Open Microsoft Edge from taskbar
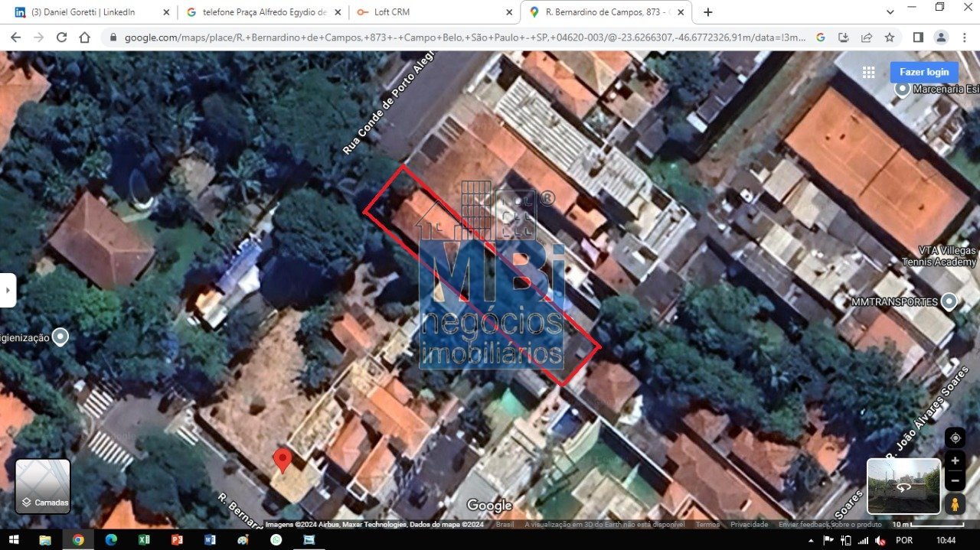 (x=111, y=540)
